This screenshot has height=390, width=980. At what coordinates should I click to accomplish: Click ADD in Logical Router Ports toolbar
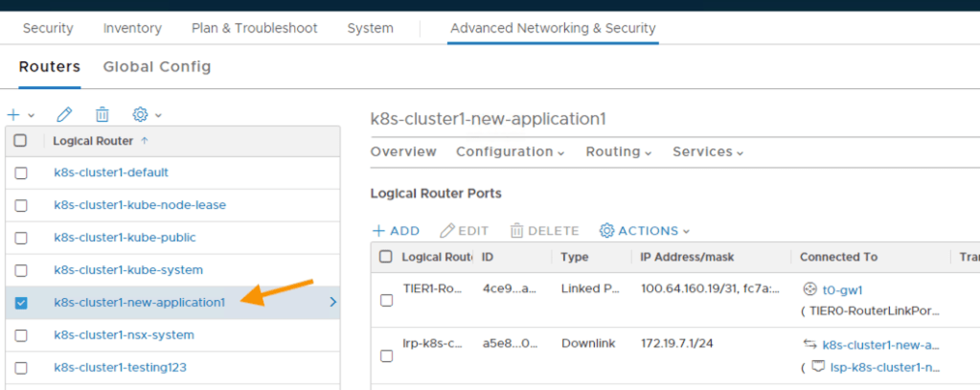[396, 231]
